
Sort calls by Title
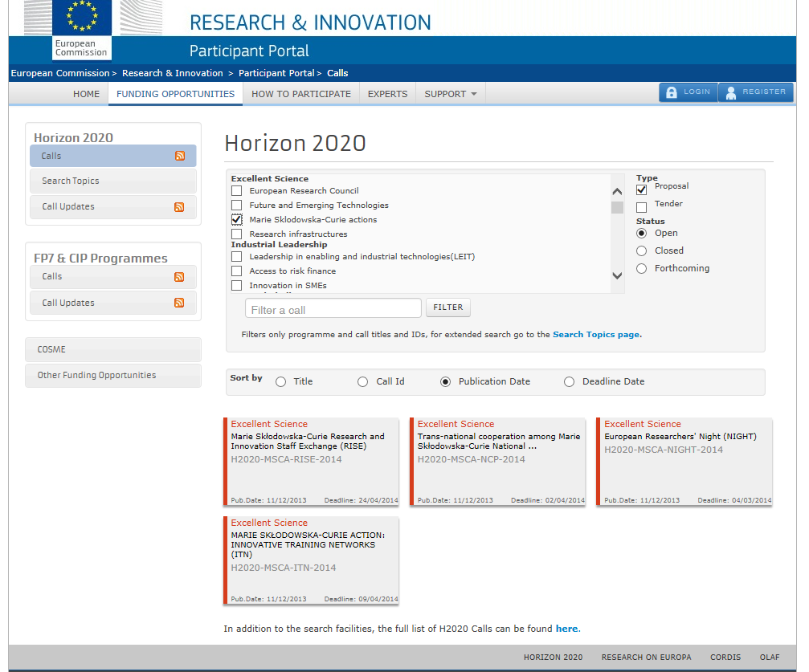click(x=280, y=381)
